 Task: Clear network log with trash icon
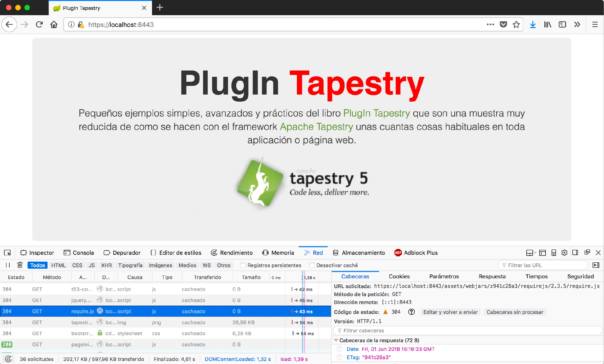point(20,265)
